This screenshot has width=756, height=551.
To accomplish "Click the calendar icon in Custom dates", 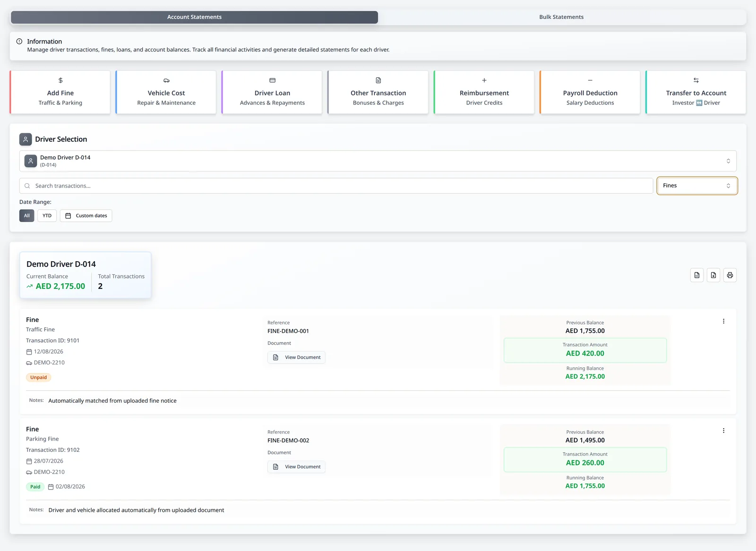I will [68, 216].
